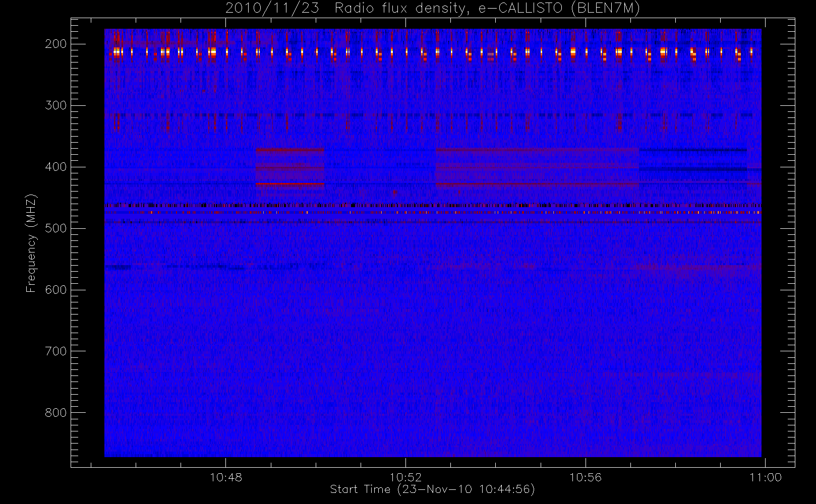Click the 500 frequency tick label
The image size is (816, 504).
(x=56, y=228)
